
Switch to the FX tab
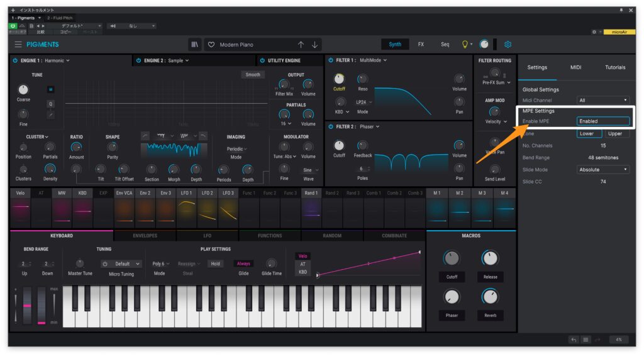tap(421, 45)
